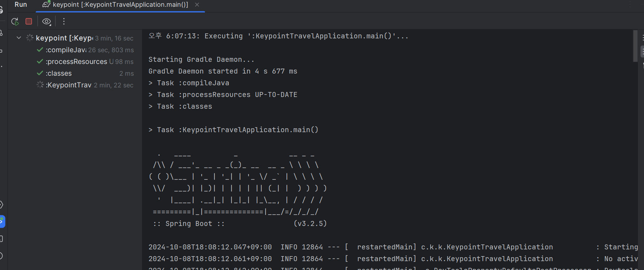Select the :classes task row
644x270 pixels.
pos(75,73)
